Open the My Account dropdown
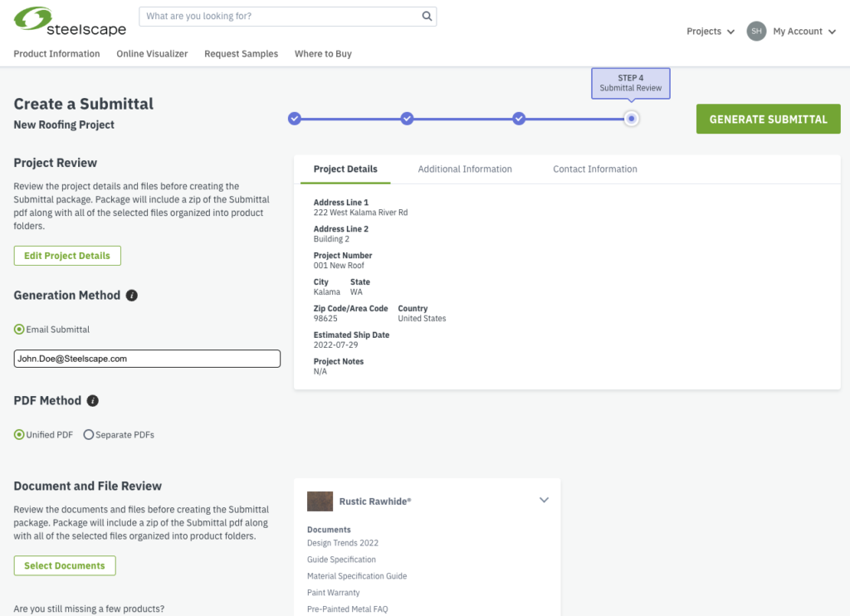Image resolution: width=850 pixels, height=616 pixels. [x=804, y=32]
